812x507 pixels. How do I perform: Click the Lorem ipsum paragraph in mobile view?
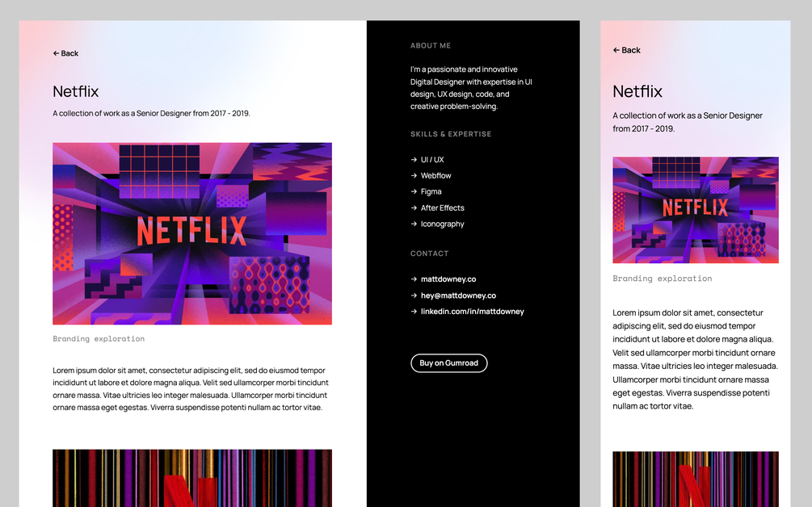pyautogui.click(x=696, y=359)
